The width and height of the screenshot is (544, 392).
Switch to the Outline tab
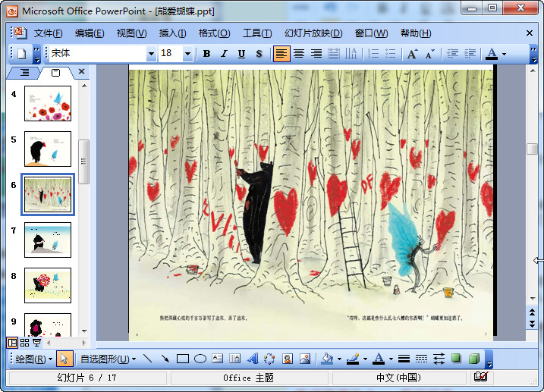[x=24, y=73]
